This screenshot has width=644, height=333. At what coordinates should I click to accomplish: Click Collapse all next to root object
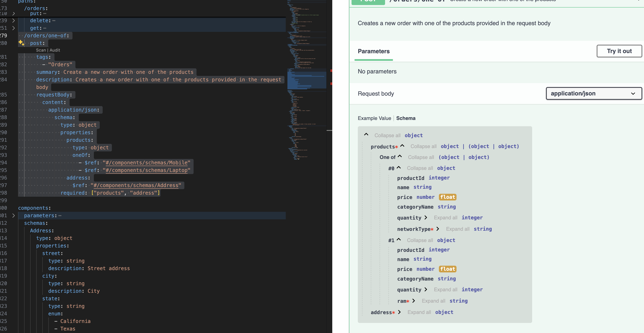click(x=387, y=135)
